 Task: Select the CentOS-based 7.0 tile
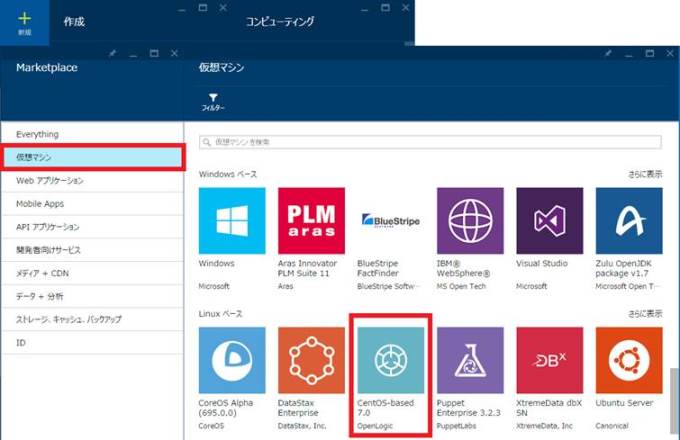click(391, 360)
